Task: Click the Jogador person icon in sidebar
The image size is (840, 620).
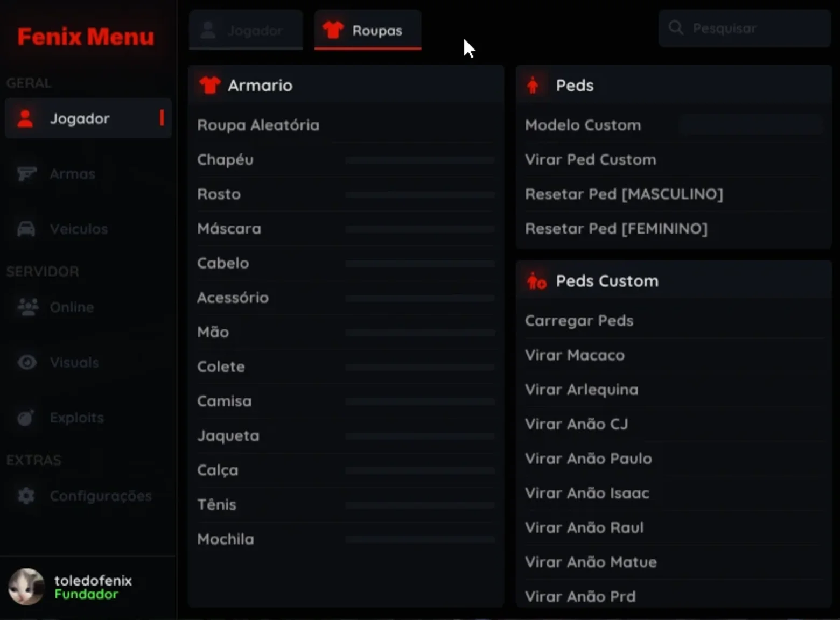Action: 25,118
